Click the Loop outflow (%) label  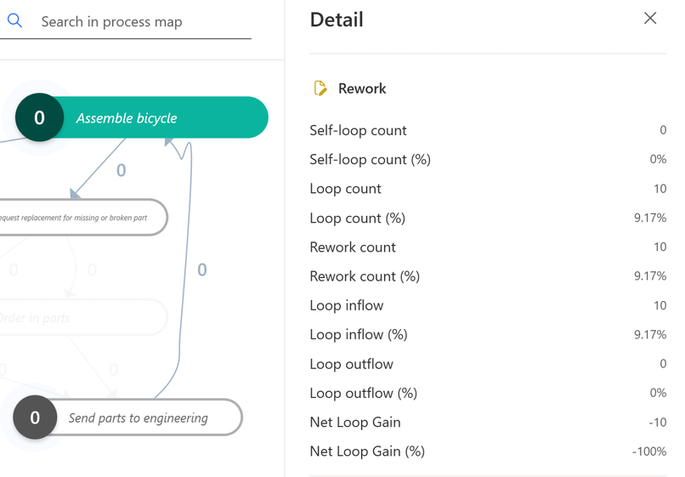[363, 393]
